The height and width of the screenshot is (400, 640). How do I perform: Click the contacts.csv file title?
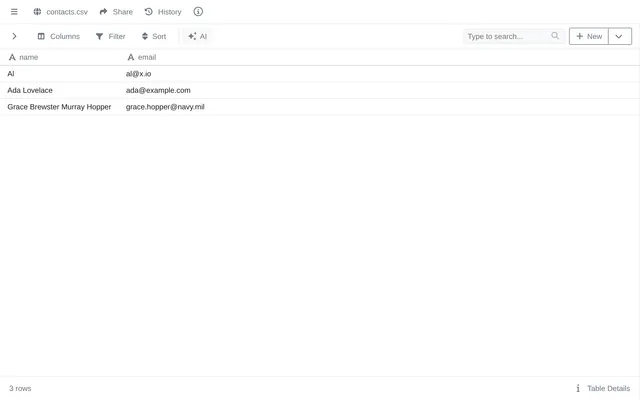point(67,12)
